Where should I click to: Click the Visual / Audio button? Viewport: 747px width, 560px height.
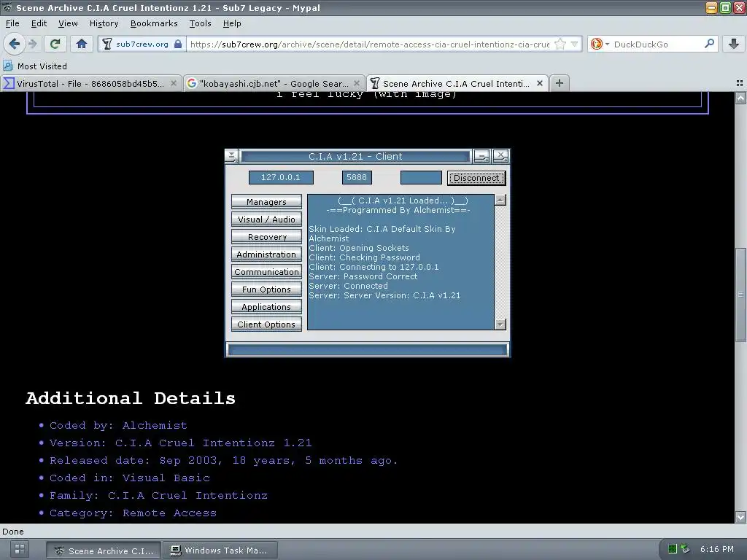266,219
